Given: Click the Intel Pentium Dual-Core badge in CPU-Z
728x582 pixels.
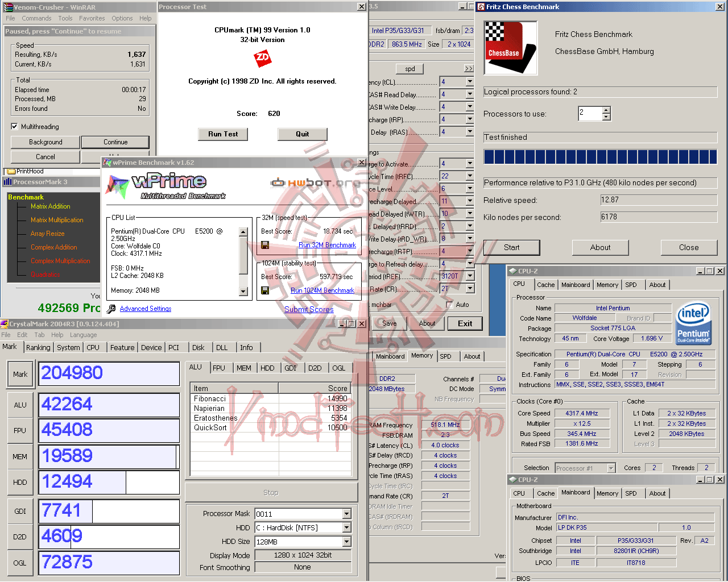Looking at the screenshot, I should (693, 323).
